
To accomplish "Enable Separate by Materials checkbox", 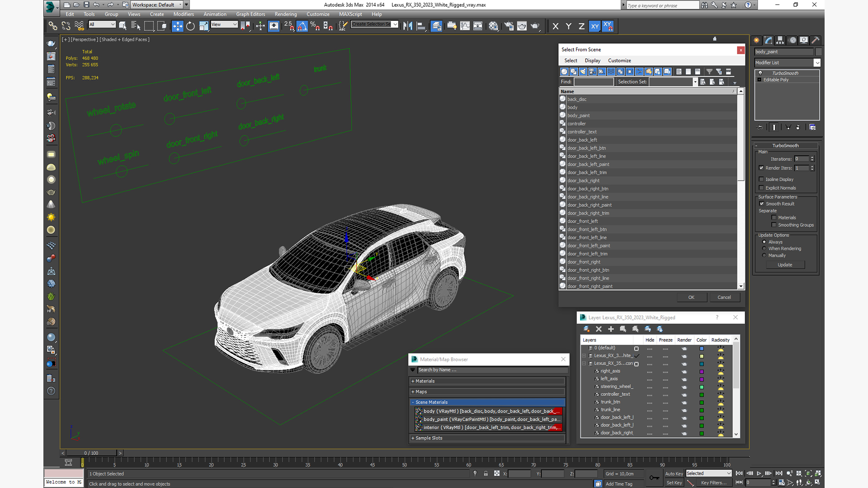I will point(774,218).
